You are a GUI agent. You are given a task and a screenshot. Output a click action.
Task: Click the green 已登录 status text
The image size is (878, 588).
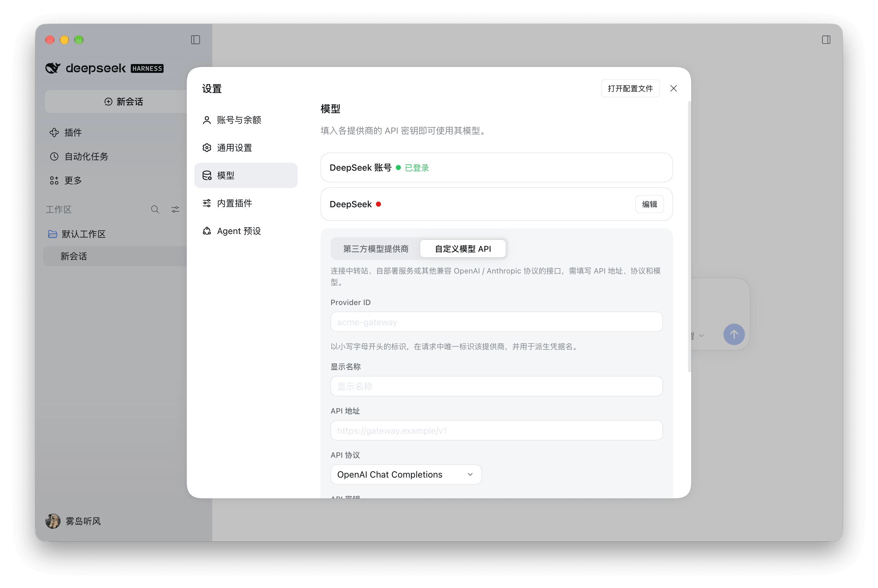(x=417, y=168)
